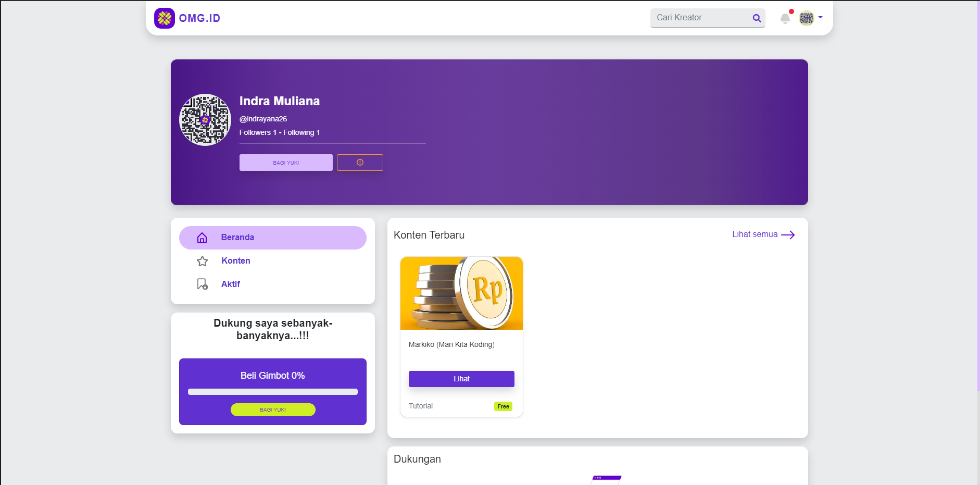Screen dimensions: 980x485
Task: Click the report warning icon button
Action: point(360,163)
